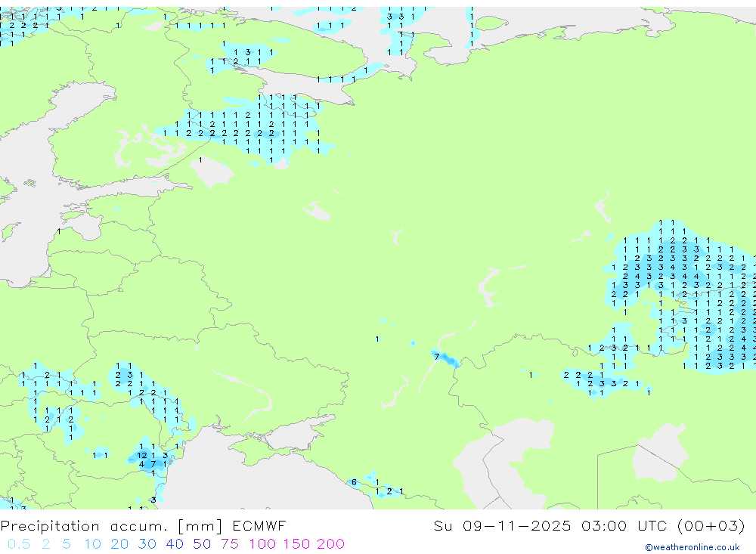Select the 5 mm legend value
756x554 pixels.
[67, 544]
